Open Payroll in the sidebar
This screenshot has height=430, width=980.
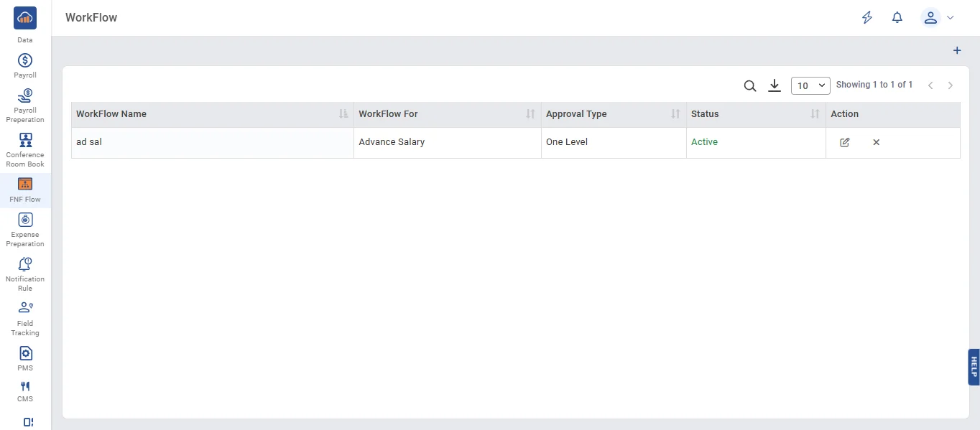tap(25, 65)
